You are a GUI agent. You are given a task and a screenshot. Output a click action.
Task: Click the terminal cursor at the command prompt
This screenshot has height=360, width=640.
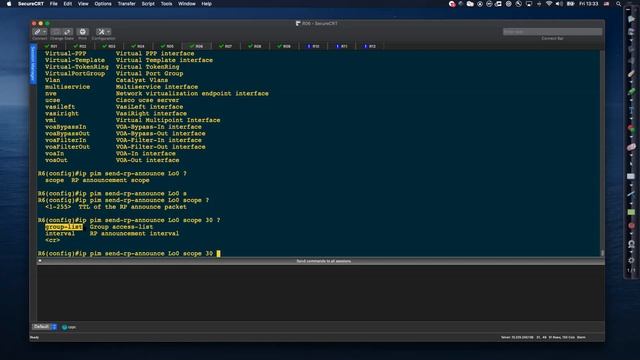(x=218, y=253)
